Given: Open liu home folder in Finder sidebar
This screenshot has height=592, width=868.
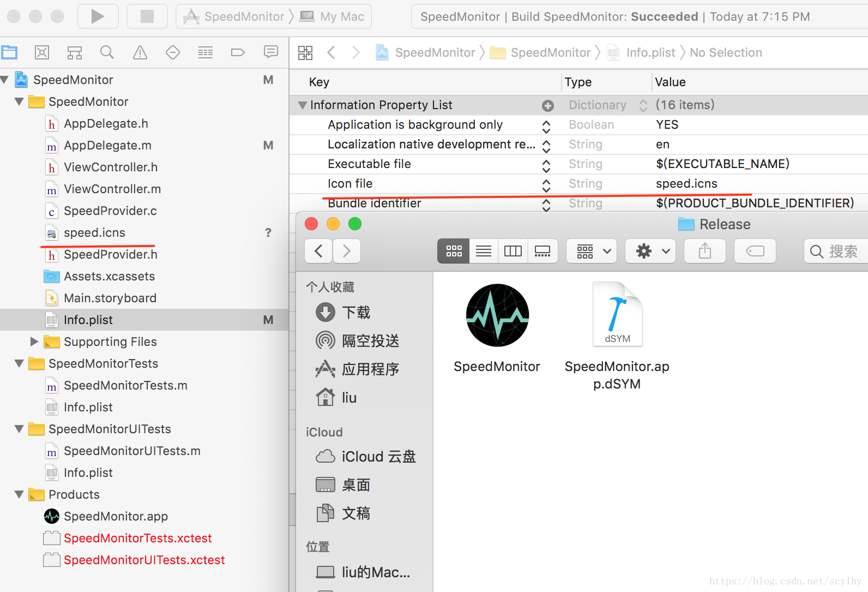Looking at the screenshot, I should point(336,398).
